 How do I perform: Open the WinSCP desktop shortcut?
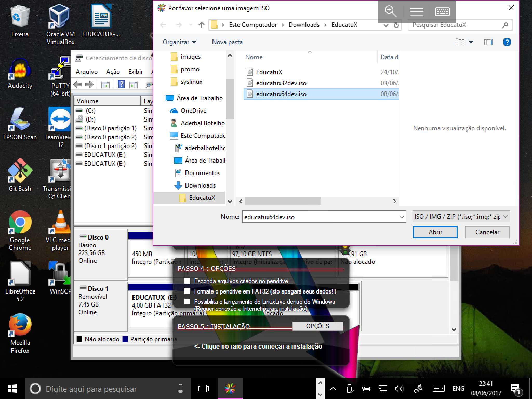coord(60,278)
